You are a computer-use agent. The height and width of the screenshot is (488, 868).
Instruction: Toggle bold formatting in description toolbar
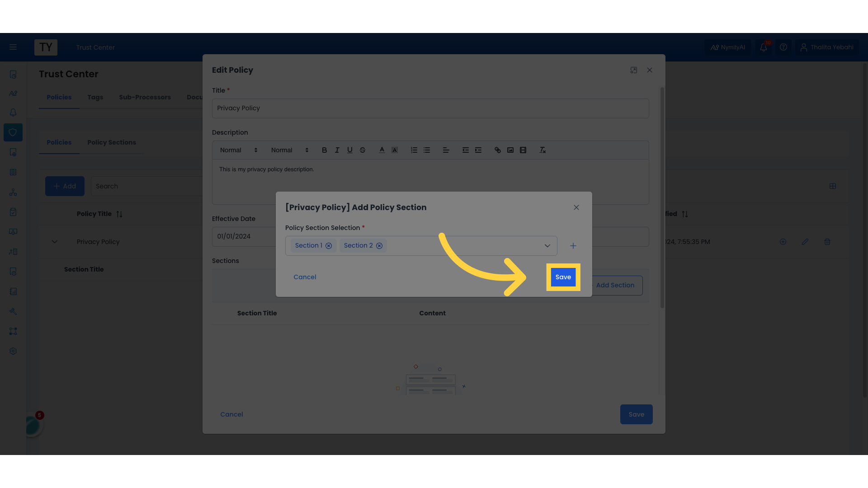point(324,150)
